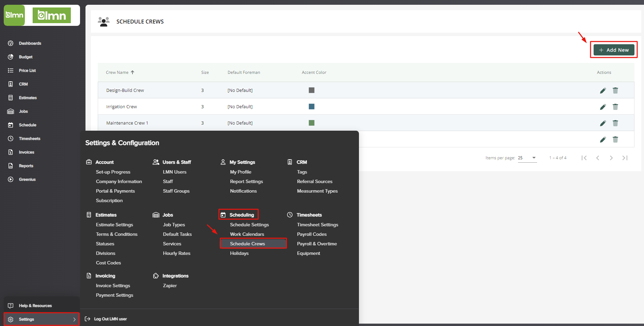Image resolution: width=644 pixels, height=326 pixels.
Task: Delete the Irrigation Crew with trash icon
Action: click(615, 107)
